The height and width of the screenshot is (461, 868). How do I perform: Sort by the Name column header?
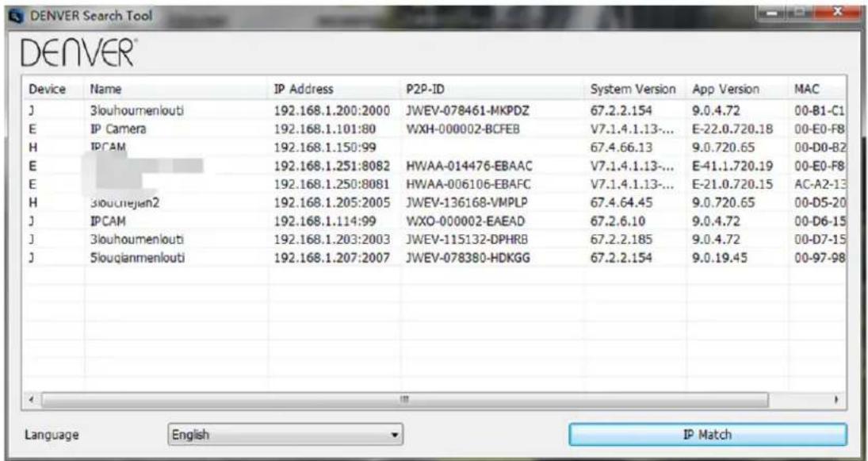coord(105,89)
